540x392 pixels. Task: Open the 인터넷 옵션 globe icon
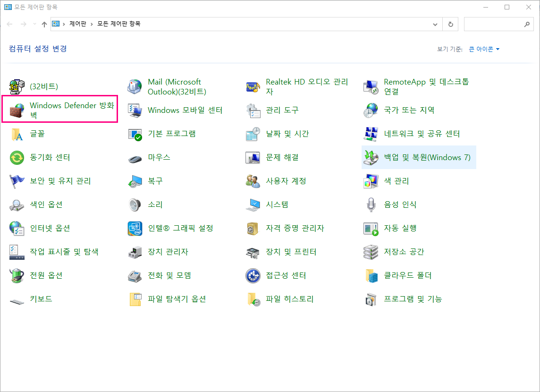click(17, 228)
